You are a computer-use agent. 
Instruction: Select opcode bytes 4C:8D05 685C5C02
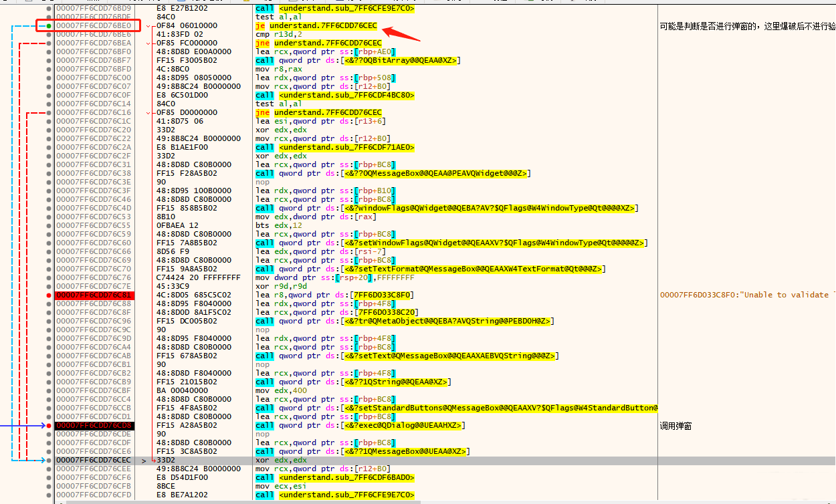click(x=194, y=295)
